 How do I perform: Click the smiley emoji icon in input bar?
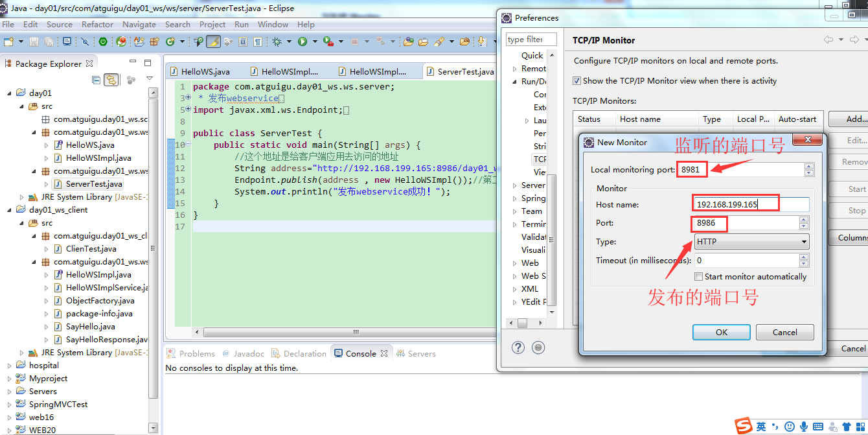coord(790,427)
